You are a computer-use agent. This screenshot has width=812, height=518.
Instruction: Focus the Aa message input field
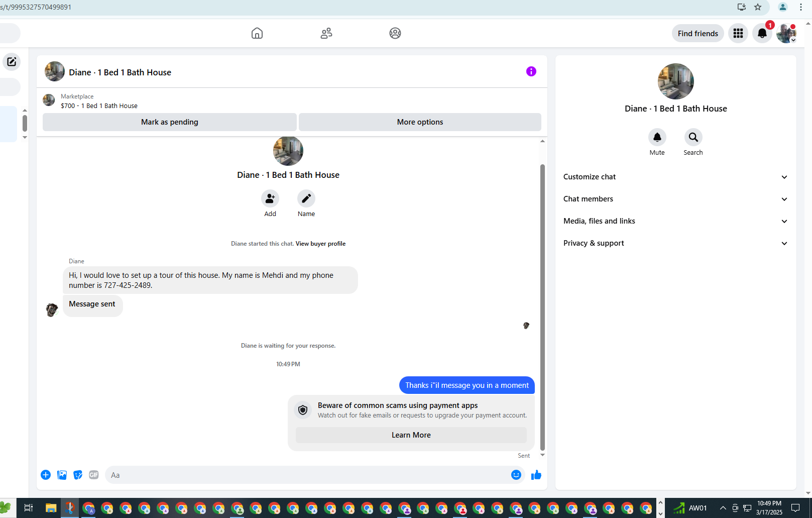point(307,475)
